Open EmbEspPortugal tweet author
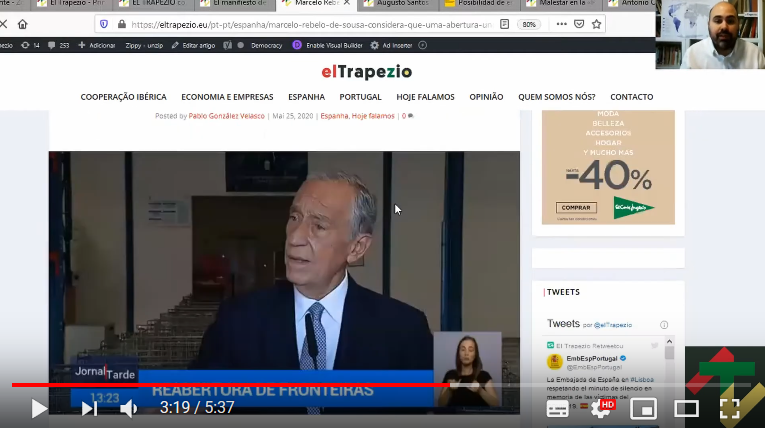 click(592, 359)
